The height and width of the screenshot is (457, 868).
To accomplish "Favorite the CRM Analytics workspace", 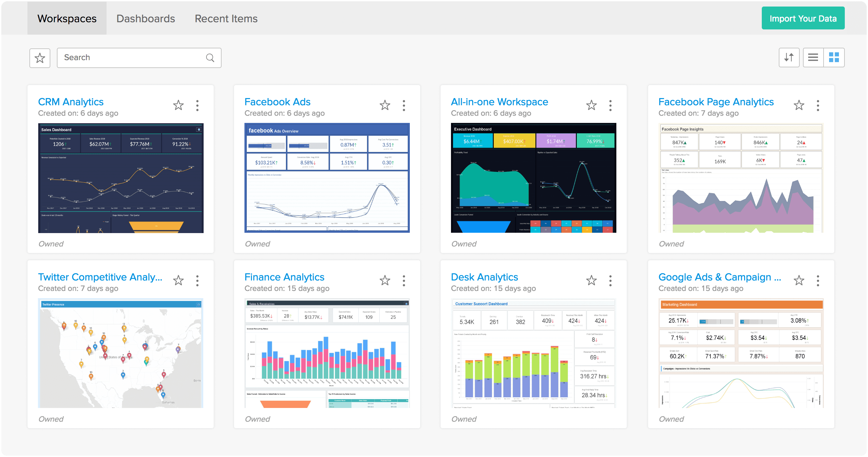I will pyautogui.click(x=178, y=105).
